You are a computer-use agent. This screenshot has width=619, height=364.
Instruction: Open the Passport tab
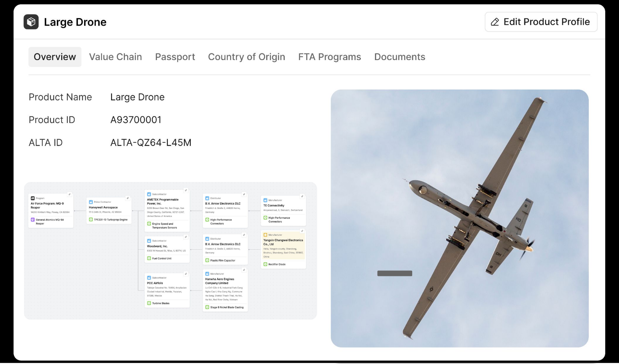click(175, 57)
